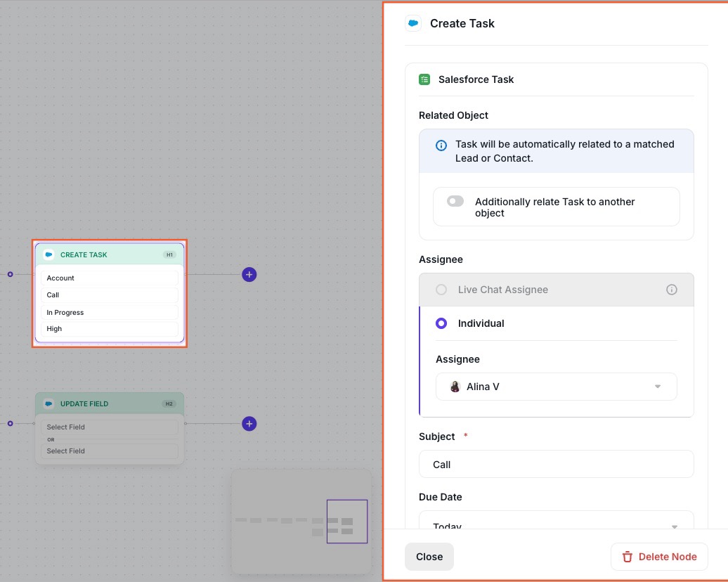This screenshot has height=582, width=728.
Task: Click the green Salesforce Task list icon
Action: pos(424,79)
